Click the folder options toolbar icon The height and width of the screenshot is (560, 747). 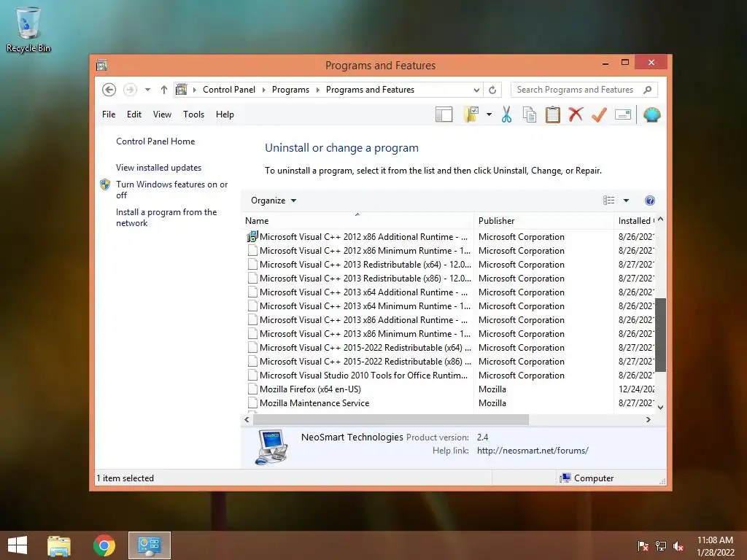pyautogui.click(x=471, y=114)
